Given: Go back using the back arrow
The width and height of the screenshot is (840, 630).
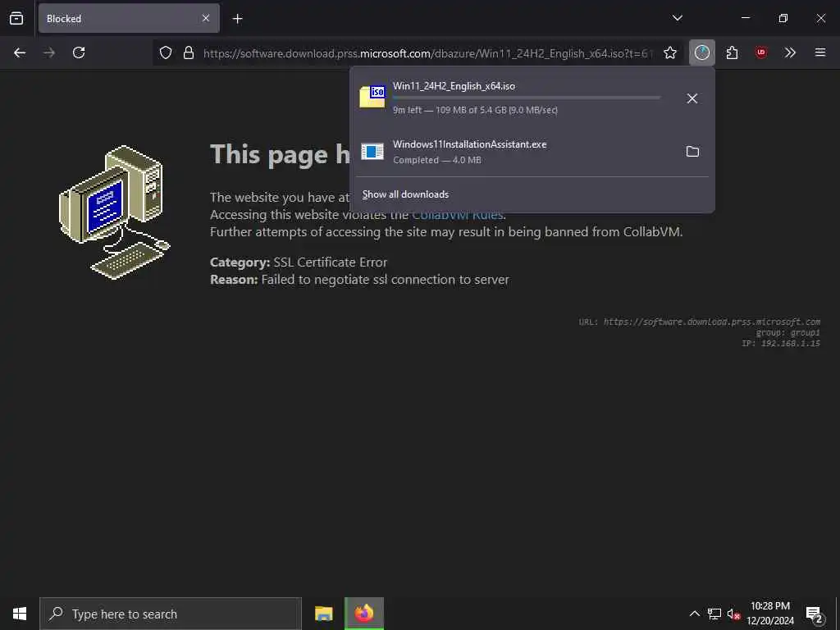Looking at the screenshot, I should point(20,52).
